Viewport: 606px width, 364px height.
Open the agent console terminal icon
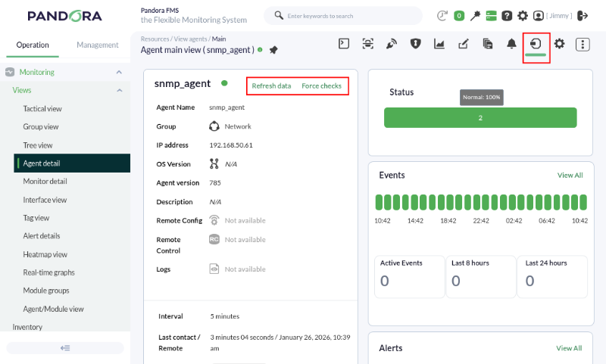344,44
